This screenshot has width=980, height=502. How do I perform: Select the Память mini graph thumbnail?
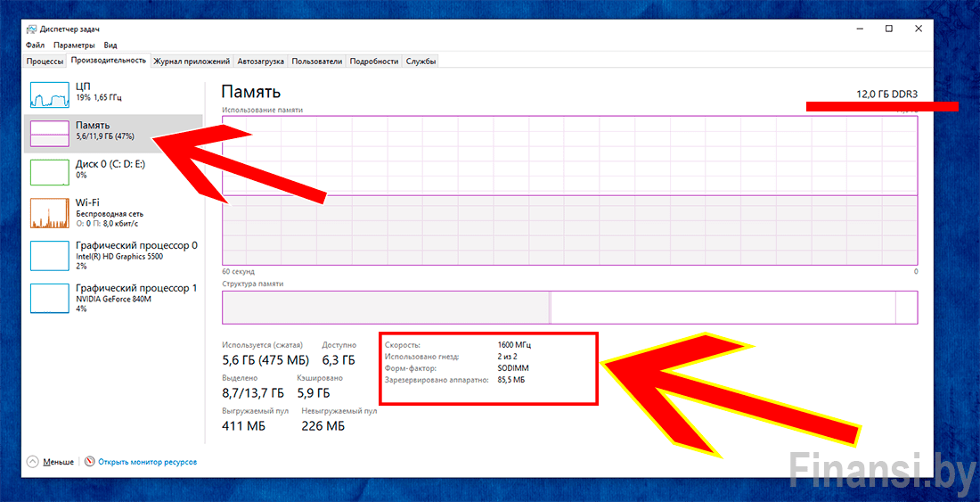49,134
